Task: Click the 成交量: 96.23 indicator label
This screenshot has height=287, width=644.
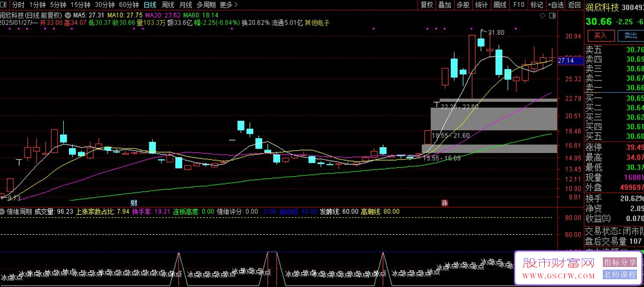Action: pos(54,212)
